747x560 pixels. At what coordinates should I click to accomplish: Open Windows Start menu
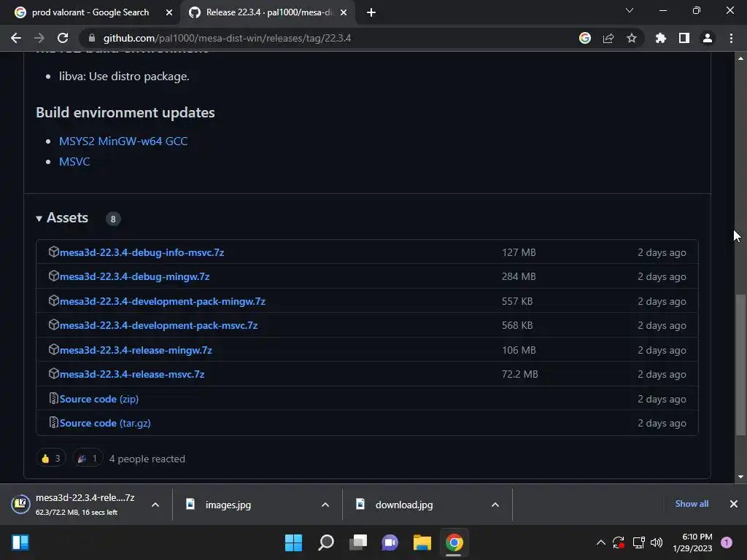(x=293, y=542)
